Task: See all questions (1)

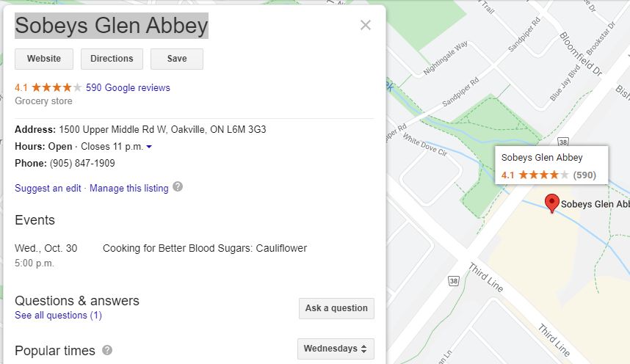Action: coord(58,316)
